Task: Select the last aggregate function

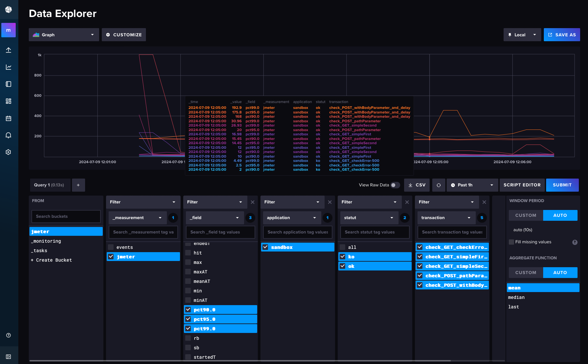Action: coord(543,307)
